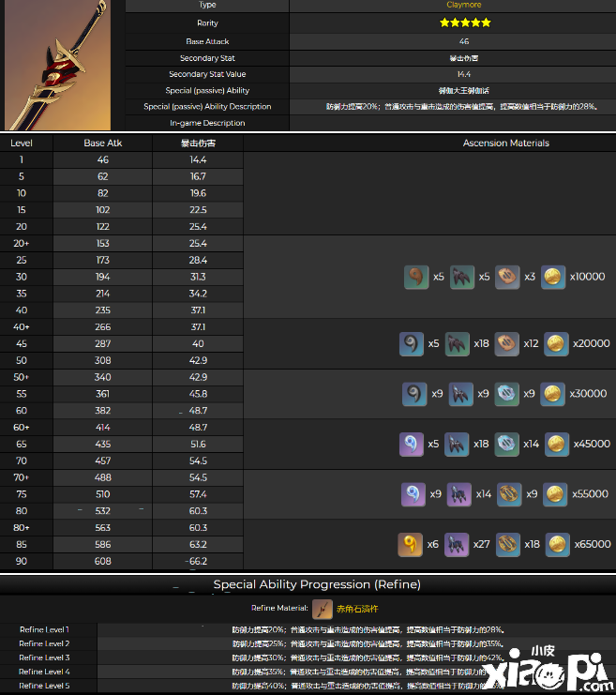Image resolution: width=616 pixels, height=695 pixels.
Task: Click the Mora coin icon beside x20000
Action: tap(556, 344)
